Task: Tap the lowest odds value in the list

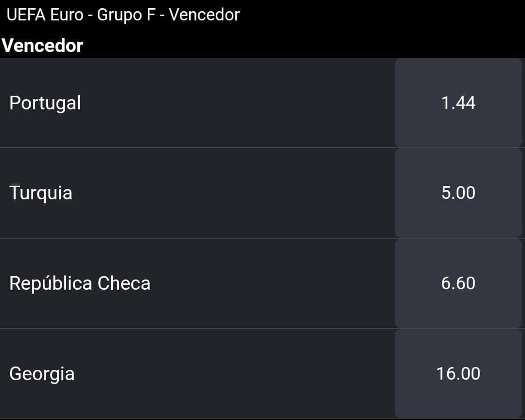Action: click(x=458, y=103)
